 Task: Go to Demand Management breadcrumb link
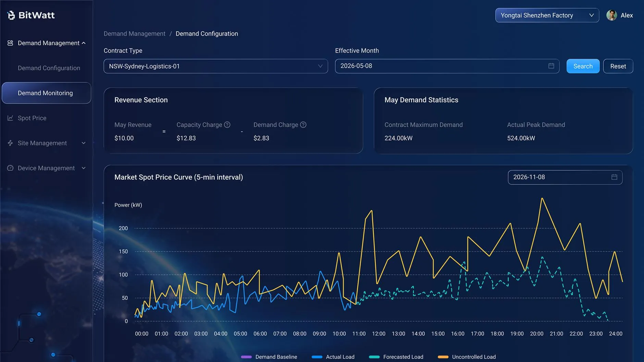point(134,34)
